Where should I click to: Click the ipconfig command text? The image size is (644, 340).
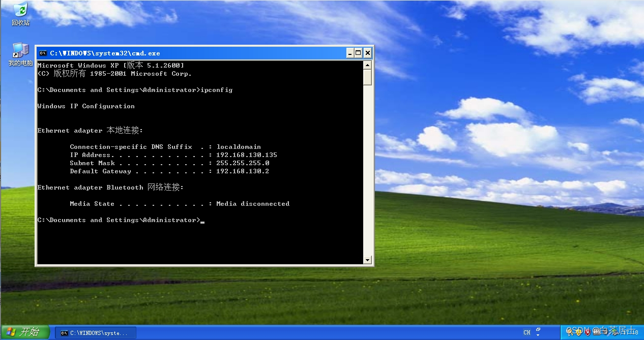[x=217, y=90]
